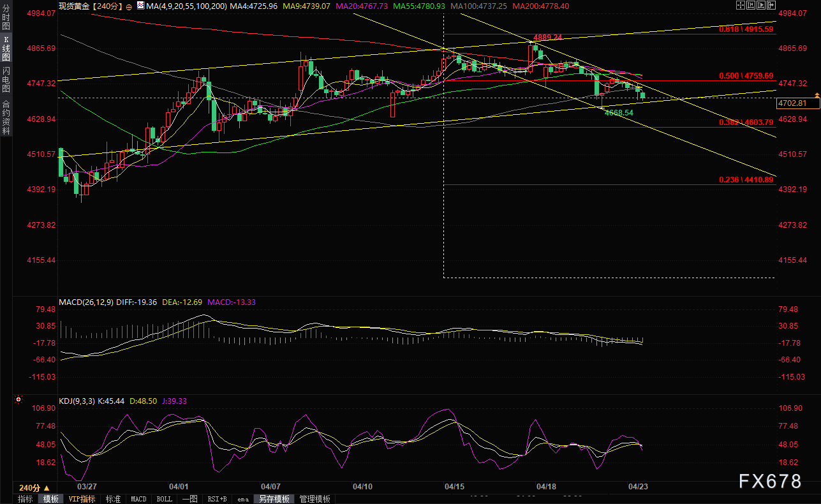Image resolution: width=821 pixels, height=504 pixels.
Task: Click the MA indicator chart icon
Action: pyautogui.click(x=141, y=6)
